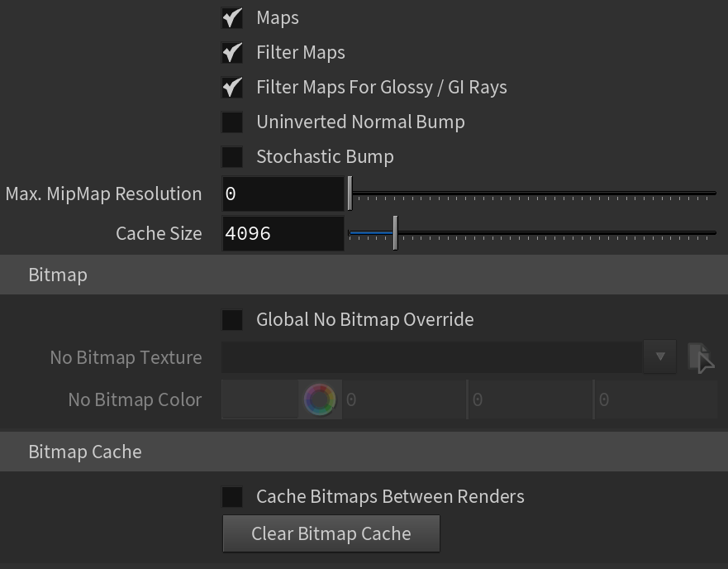Collapse the Bitmap section header
728x569 pixels.
click(x=364, y=275)
